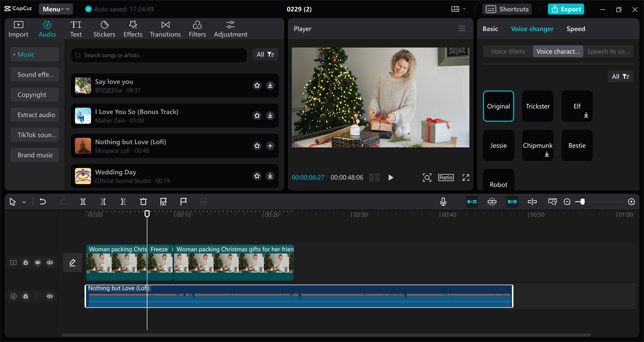The width and height of the screenshot is (644, 342).
Task: Open the All filter dropdown above the song list
Action: 265,54
